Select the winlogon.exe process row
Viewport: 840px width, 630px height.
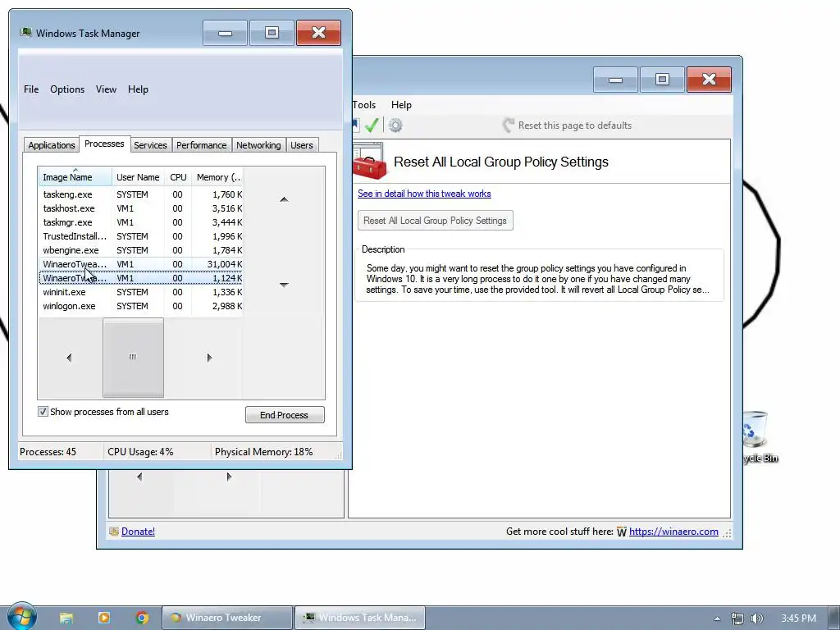[x=141, y=306]
